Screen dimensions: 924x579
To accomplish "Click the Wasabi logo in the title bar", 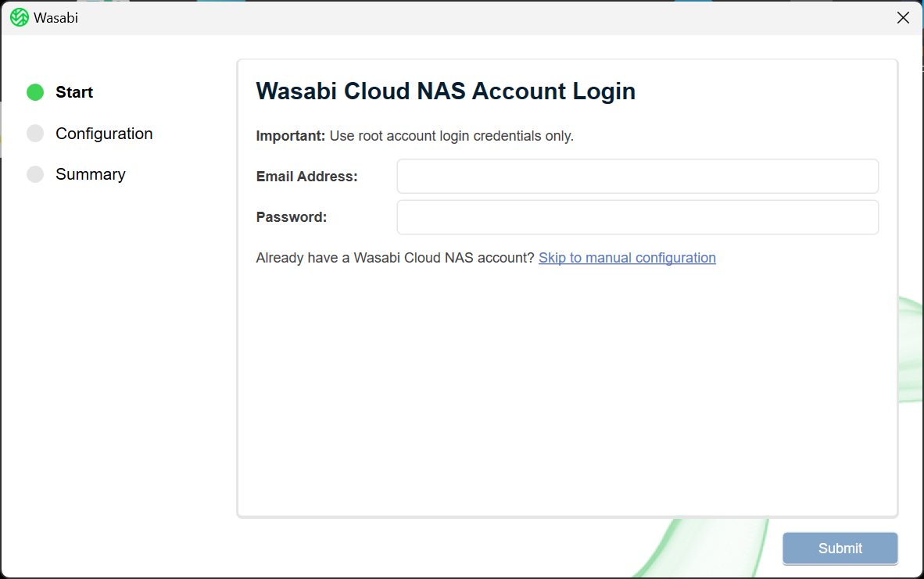I will coord(20,16).
